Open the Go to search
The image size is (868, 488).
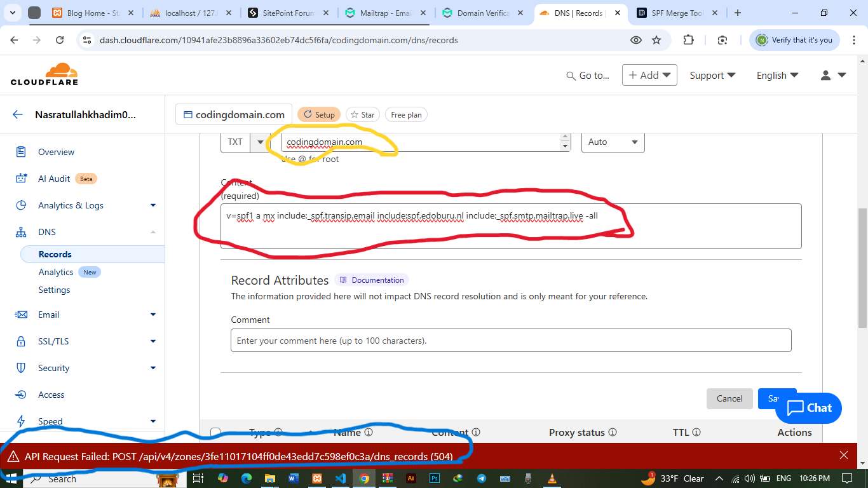point(588,75)
